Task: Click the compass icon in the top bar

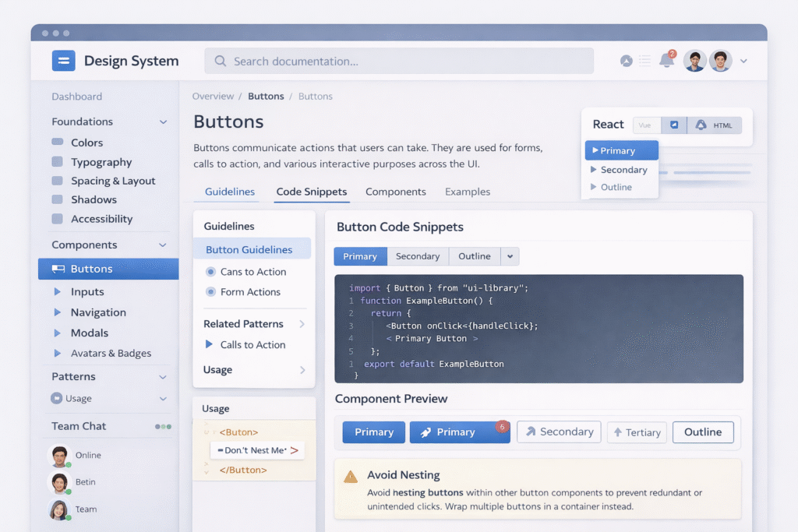Action: pos(627,61)
